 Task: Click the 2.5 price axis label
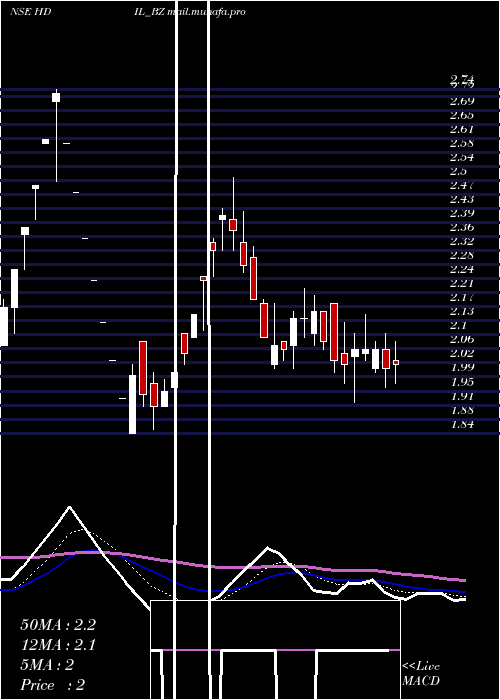click(459, 171)
